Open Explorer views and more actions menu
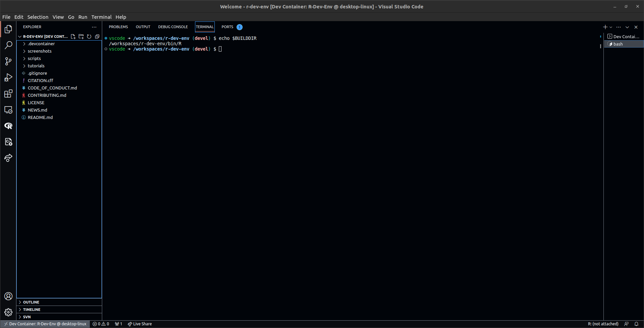The width and height of the screenshot is (644, 328). 94,27
